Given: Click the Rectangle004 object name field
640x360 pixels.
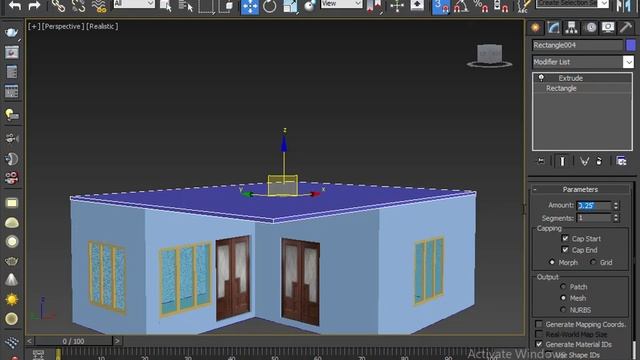Looking at the screenshot, I should [x=578, y=45].
